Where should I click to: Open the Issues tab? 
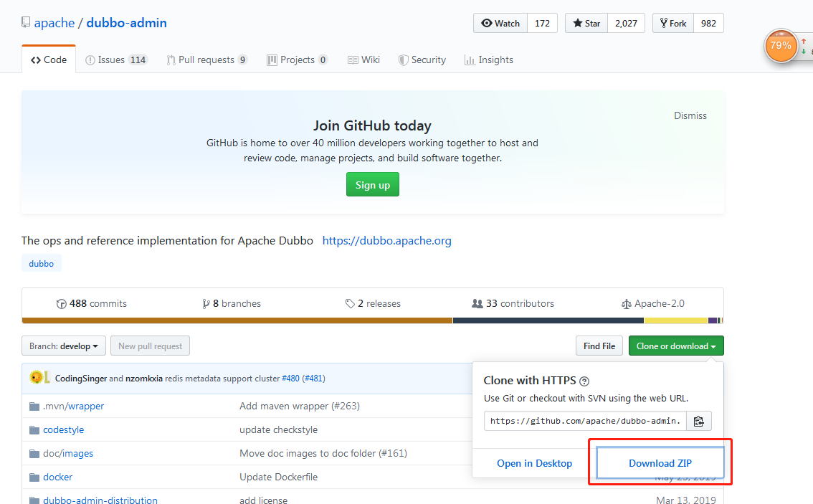(x=117, y=60)
